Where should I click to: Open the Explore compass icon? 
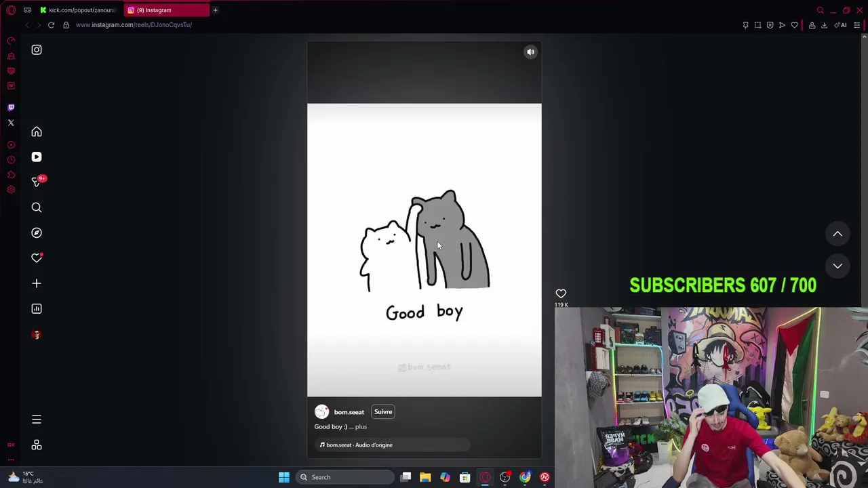[x=37, y=232]
